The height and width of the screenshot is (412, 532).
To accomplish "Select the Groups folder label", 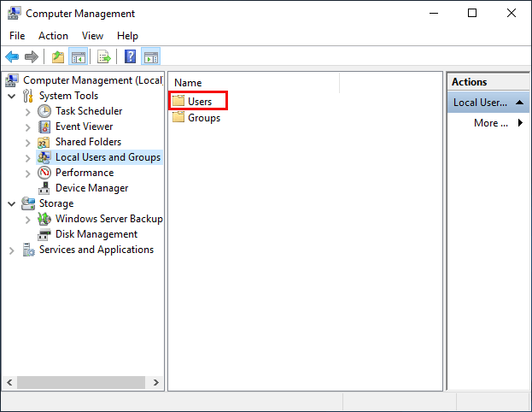I will (x=204, y=118).
